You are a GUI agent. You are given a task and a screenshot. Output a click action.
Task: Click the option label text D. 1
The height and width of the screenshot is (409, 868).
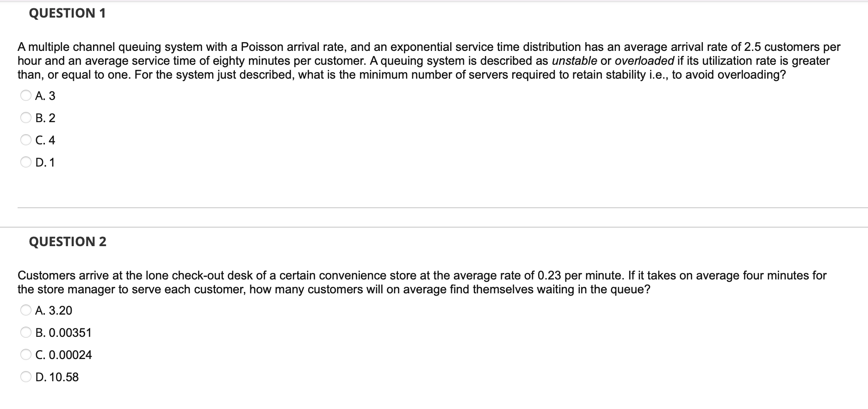coord(45,162)
